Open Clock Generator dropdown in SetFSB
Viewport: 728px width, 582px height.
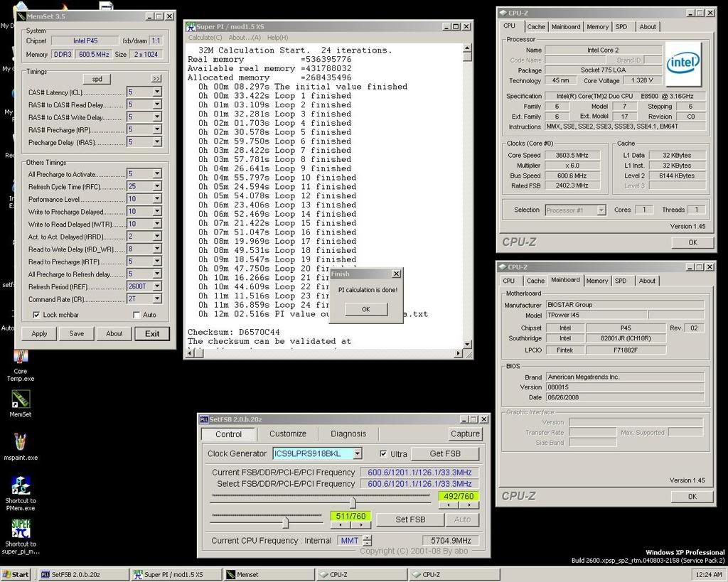[x=357, y=453]
